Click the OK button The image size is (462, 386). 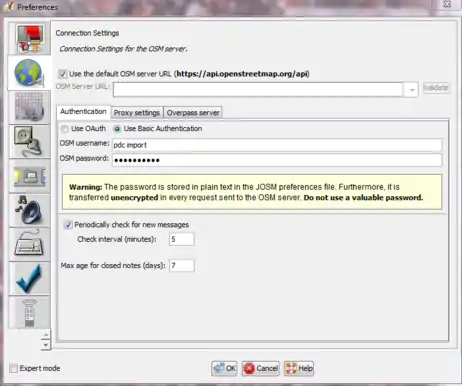coord(224,368)
